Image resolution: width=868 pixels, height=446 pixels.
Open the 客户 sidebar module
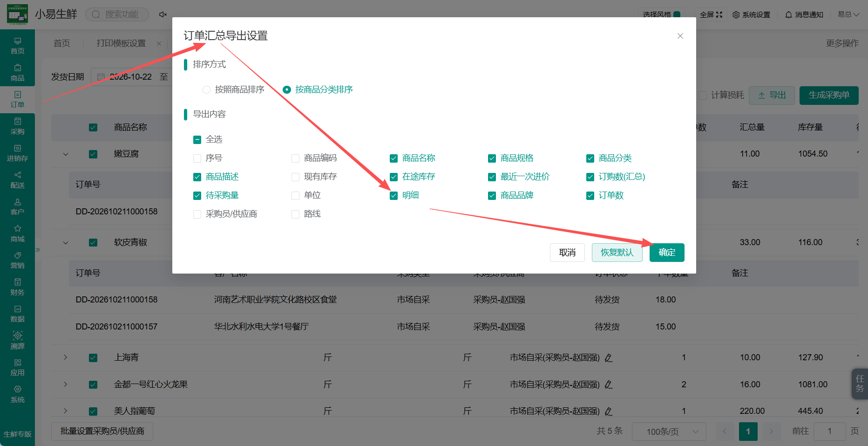tap(17, 206)
